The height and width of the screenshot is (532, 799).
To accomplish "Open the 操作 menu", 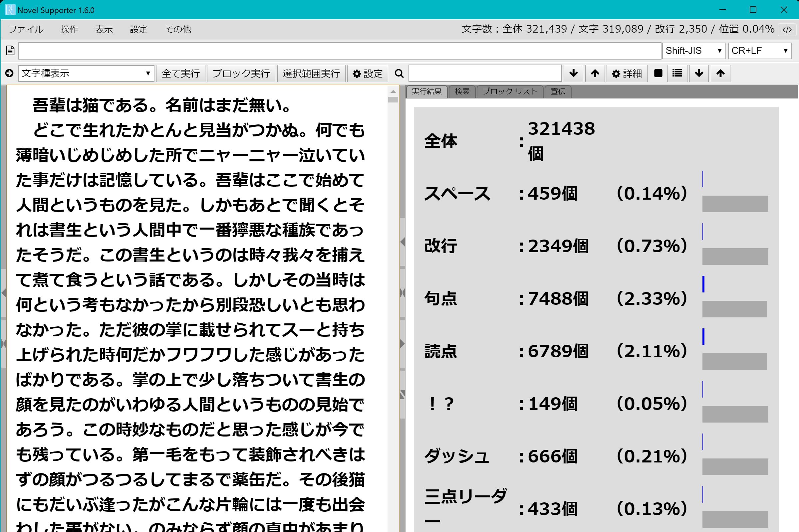I will tap(69, 29).
